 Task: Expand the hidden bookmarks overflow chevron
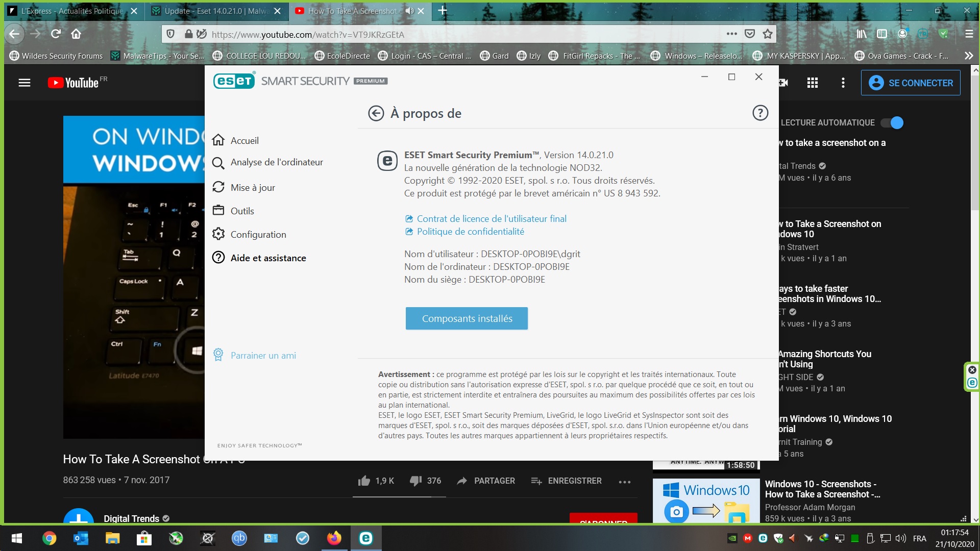968,56
